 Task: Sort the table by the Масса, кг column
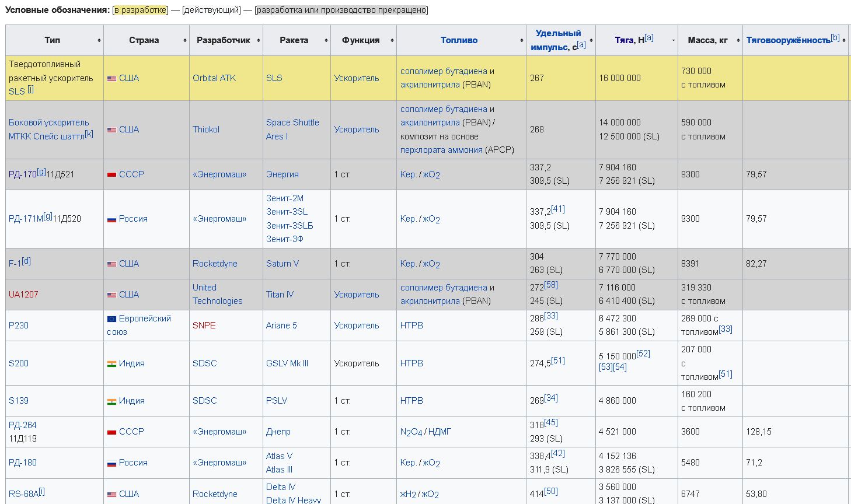tap(707, 40)
